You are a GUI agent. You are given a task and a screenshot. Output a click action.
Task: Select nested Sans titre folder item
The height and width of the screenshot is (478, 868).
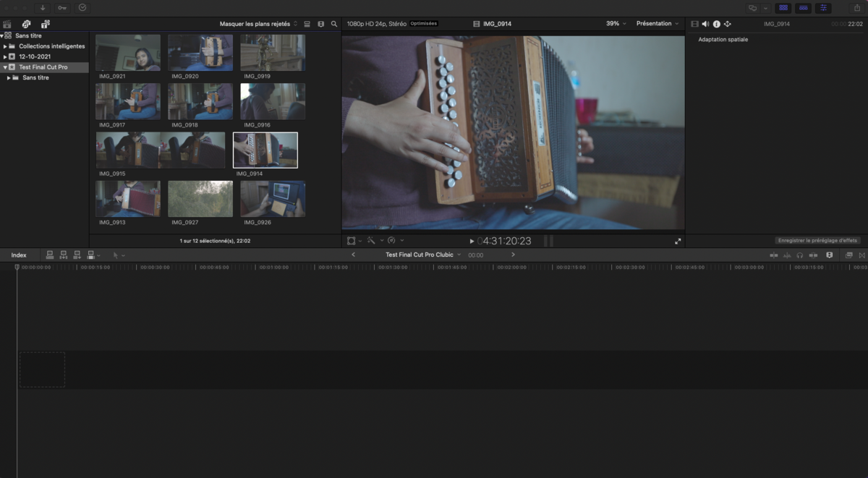coord(35,77)
